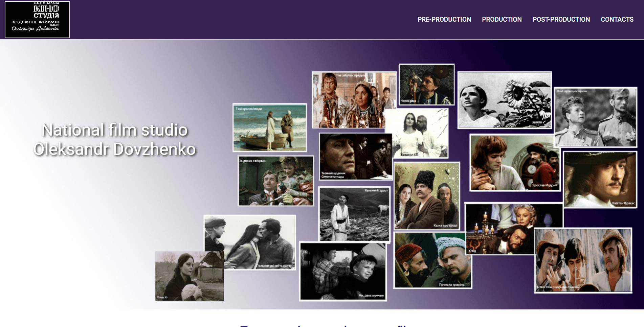Select the two pilots black-and-white still
Screen dimensions: 644x327
pos(596,117)
